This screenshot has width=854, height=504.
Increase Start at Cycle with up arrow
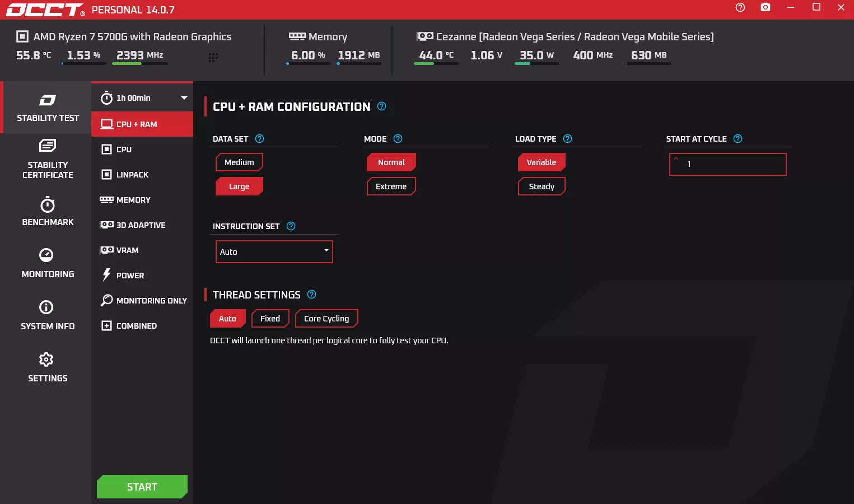(676, 159)
